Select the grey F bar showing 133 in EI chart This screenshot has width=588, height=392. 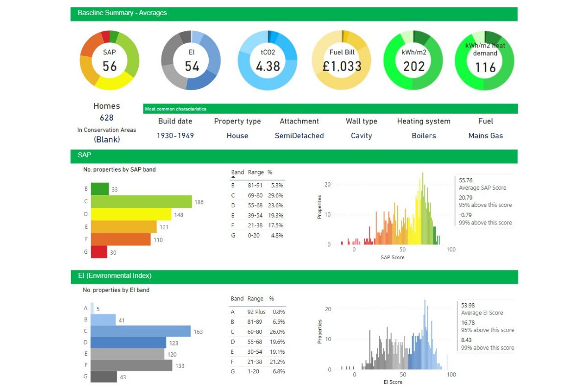(x=131, y=365)
